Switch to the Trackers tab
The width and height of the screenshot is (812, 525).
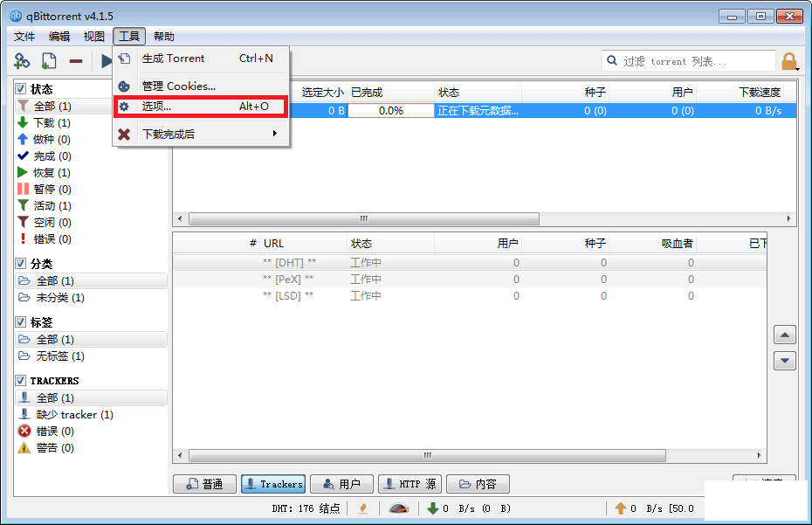(273, 484)
